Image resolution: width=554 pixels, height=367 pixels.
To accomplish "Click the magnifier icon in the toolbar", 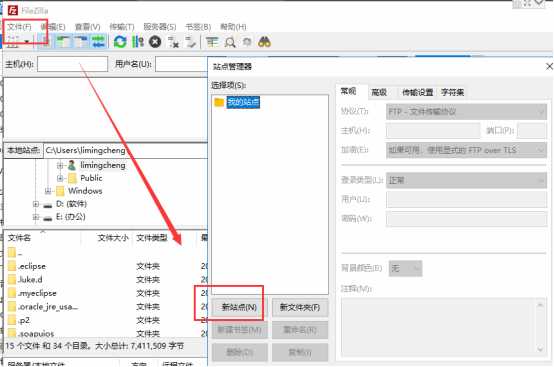I will point(230,42).
